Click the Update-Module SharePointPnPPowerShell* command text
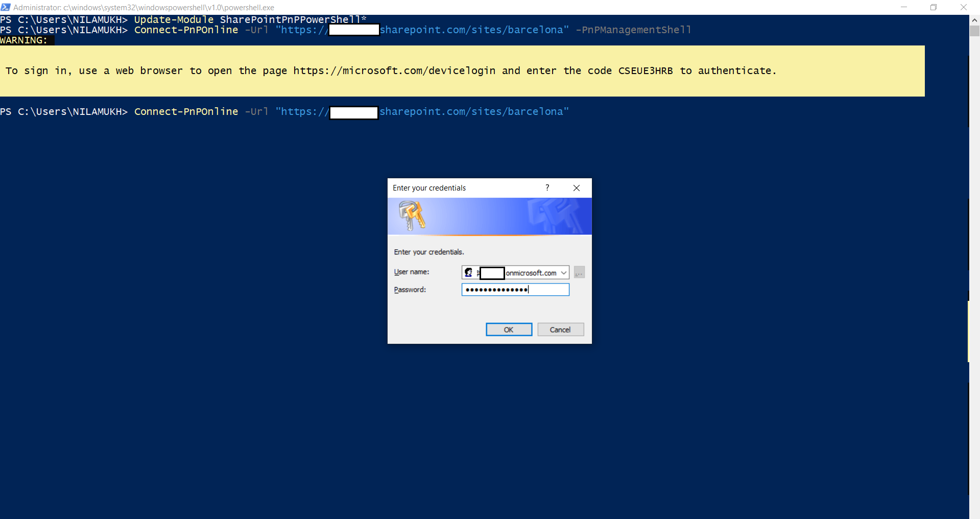This screenshot has height=519, width=980. [x=250, y=19]
